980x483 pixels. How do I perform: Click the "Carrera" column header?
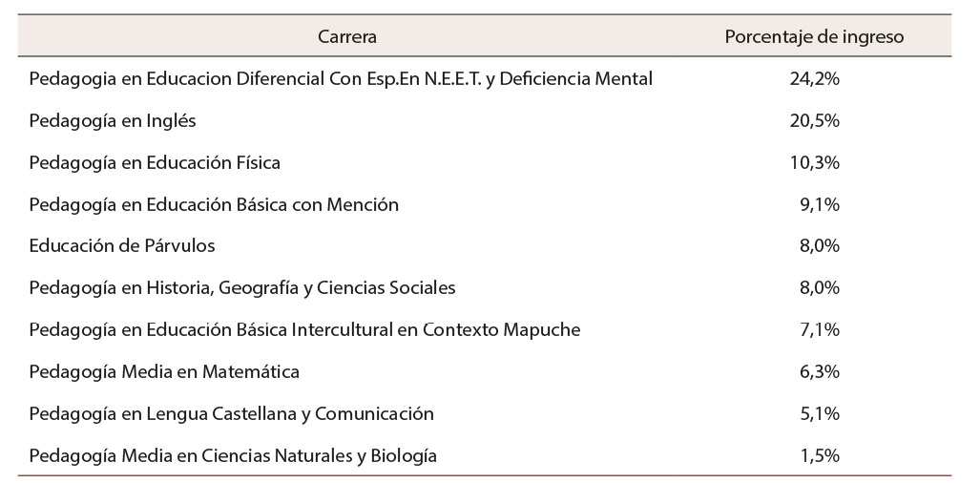coord(347,37)
